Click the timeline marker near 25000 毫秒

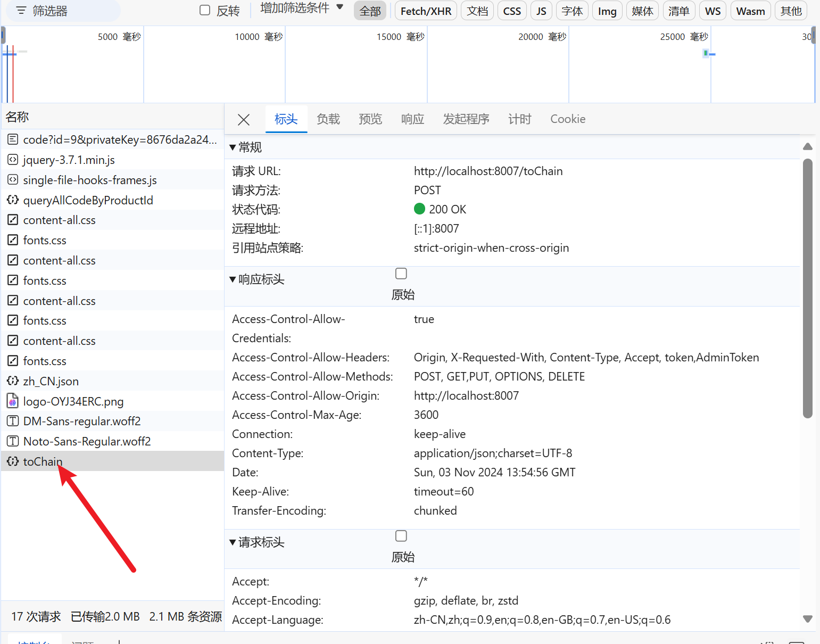pos(709,54)
